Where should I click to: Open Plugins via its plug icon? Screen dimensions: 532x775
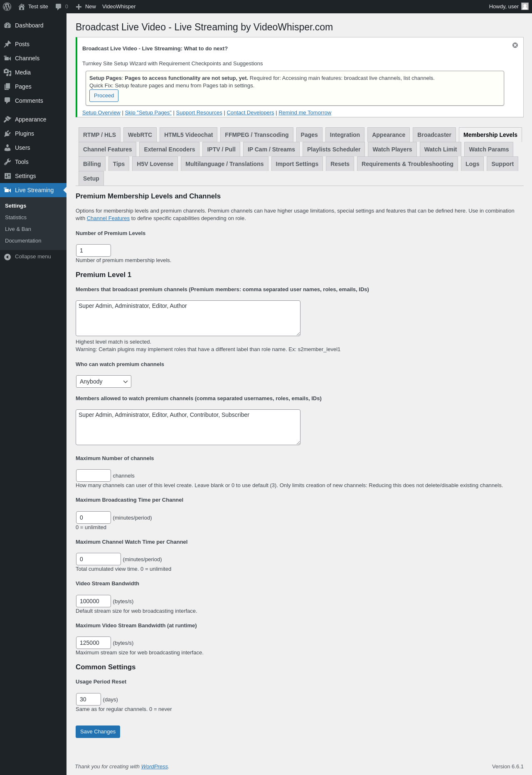pyautogui.click(x=7, y=134)
